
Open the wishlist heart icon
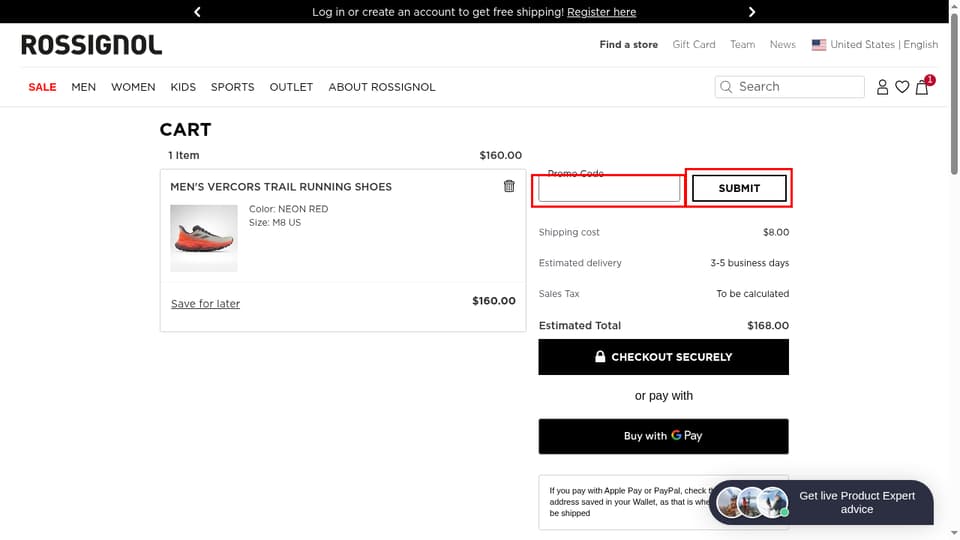(x=902, y=87)
